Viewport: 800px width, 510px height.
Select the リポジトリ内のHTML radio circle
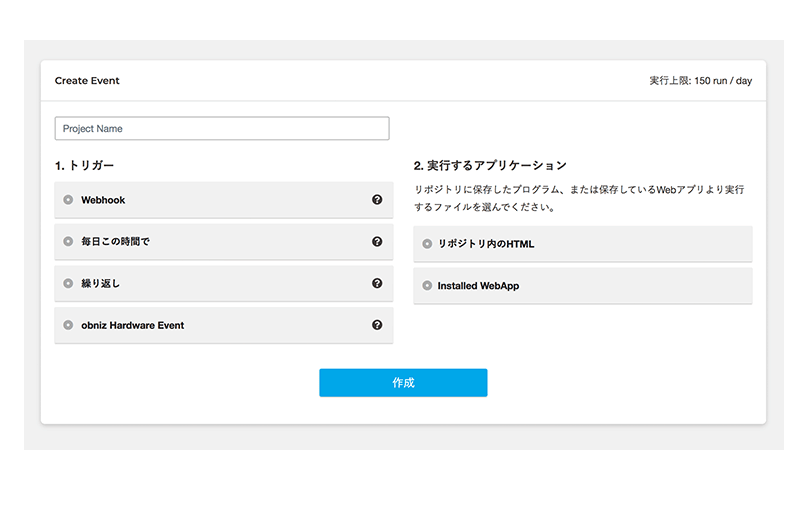point(427,244)
